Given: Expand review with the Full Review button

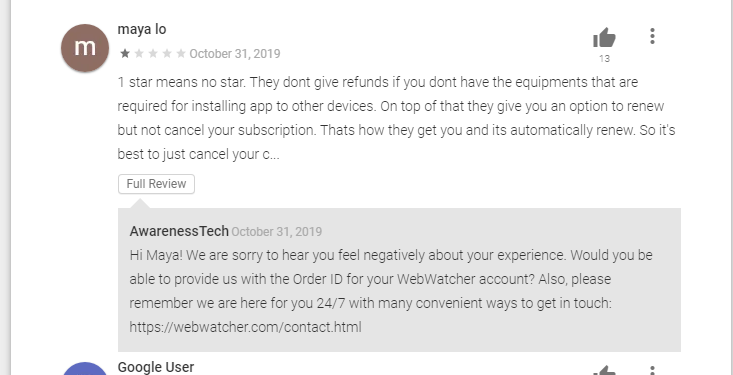Looking at the screenshot, I should [156, 184].
